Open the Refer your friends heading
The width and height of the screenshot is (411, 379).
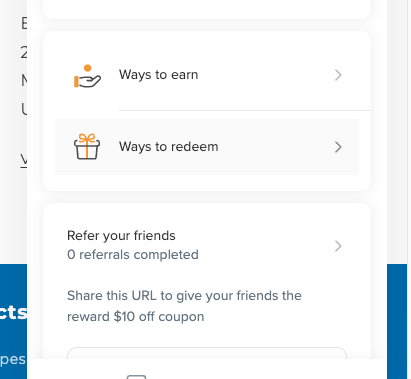(121, 236)
